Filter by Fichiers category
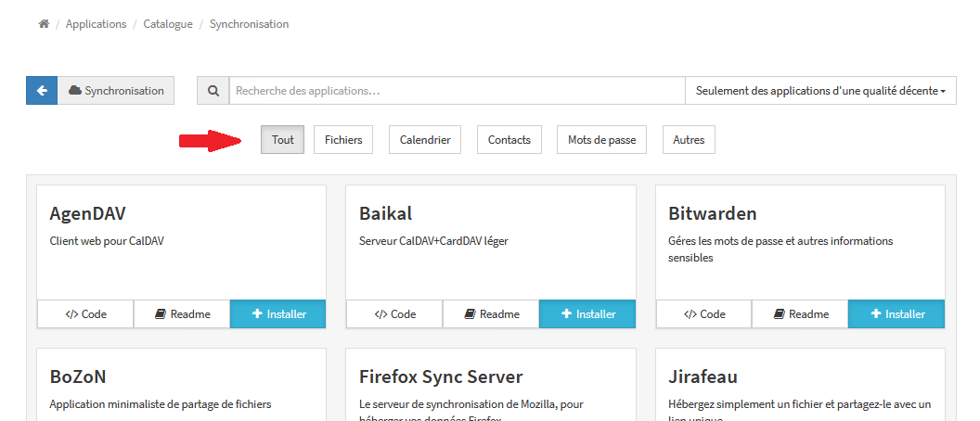This screenshot has width=980, height=421. point(343,140)
